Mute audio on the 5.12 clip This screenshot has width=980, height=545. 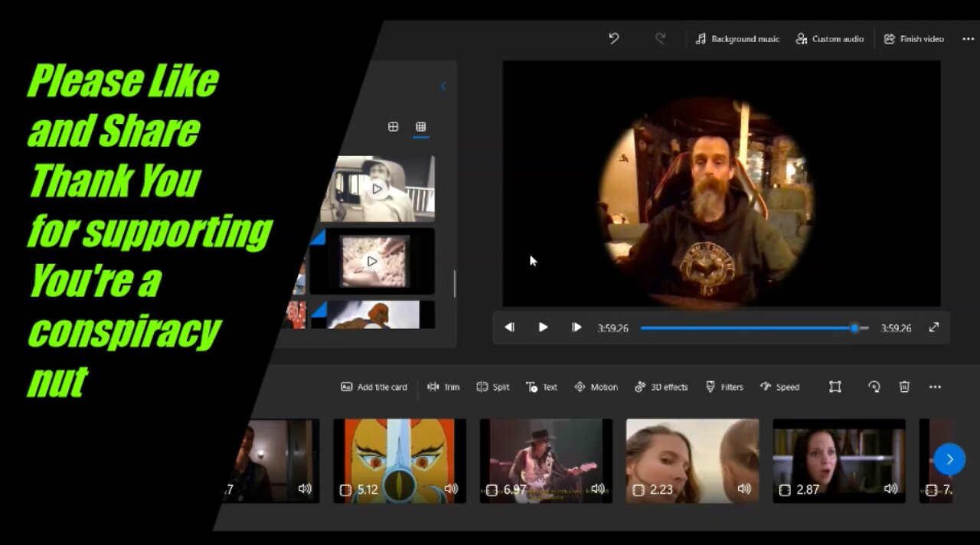point(451,489)
